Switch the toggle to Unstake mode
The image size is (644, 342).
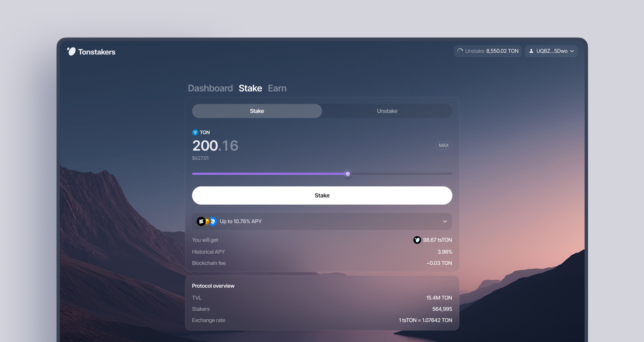point(387,111)
